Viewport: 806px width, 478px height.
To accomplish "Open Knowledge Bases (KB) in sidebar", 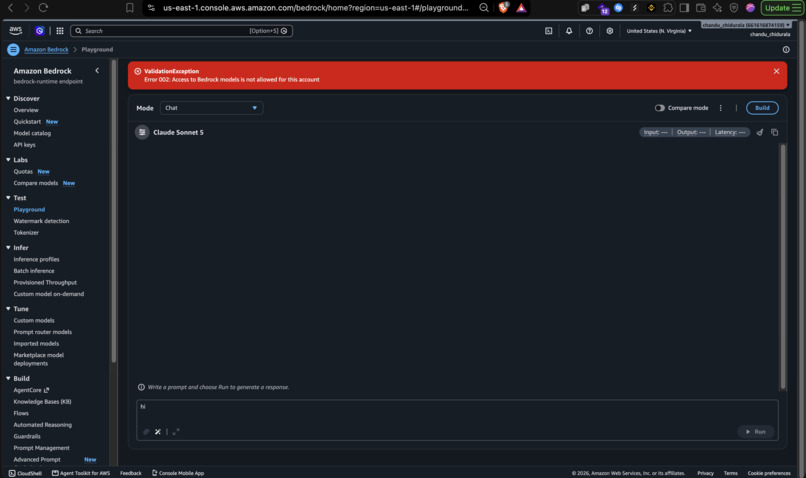I will pos(42,402).
